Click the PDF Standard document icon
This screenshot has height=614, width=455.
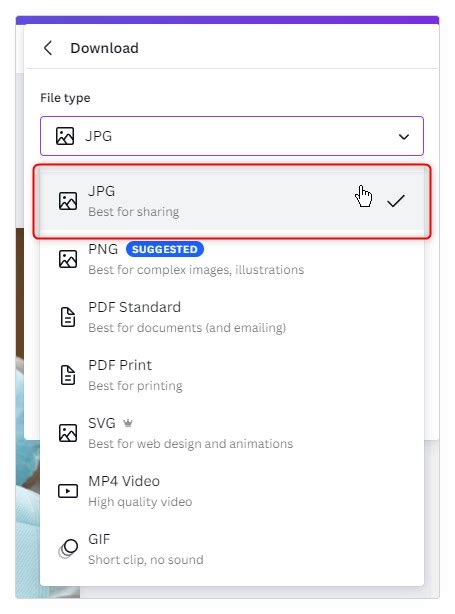coord(68,317)
